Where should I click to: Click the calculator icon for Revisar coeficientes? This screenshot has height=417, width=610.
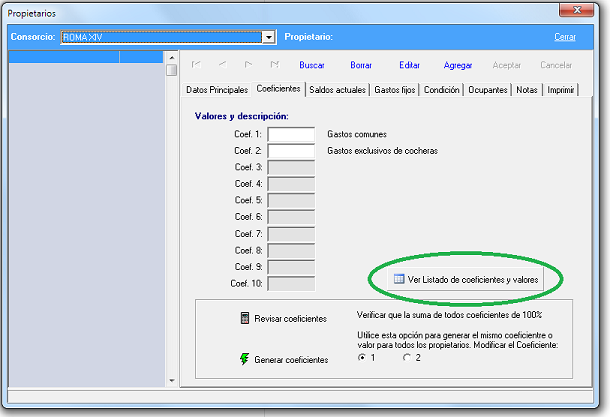pos(244,318)
